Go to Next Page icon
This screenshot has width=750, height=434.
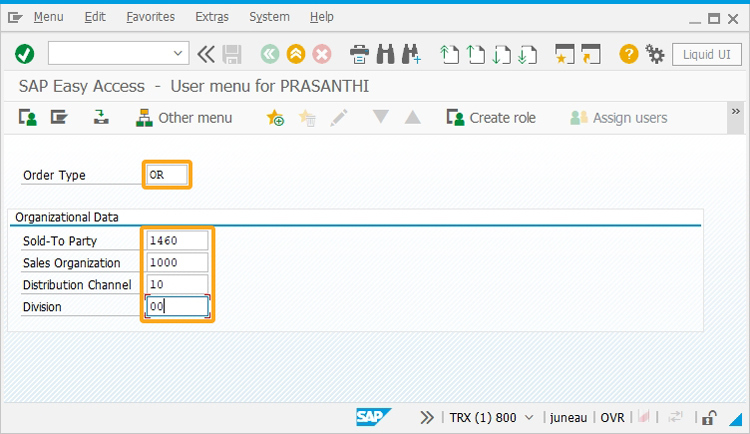[501, 54]
